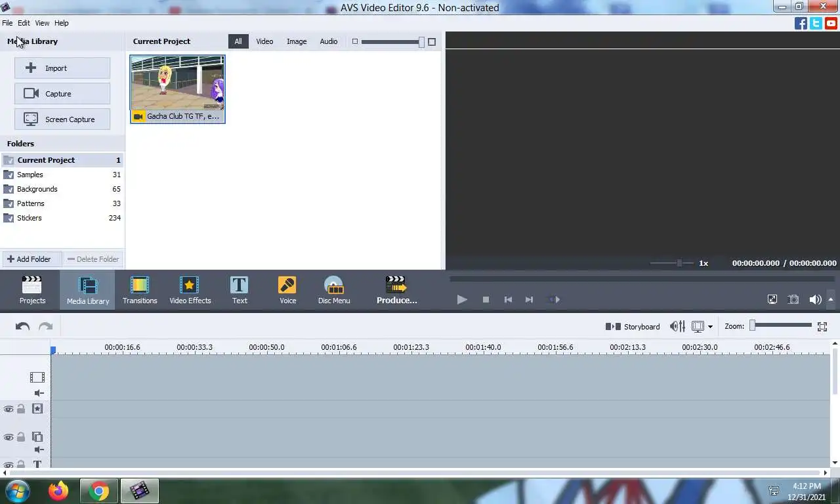Open the Video Effects panel
Screen dimensions: 840x504
(x=190, y=290)
